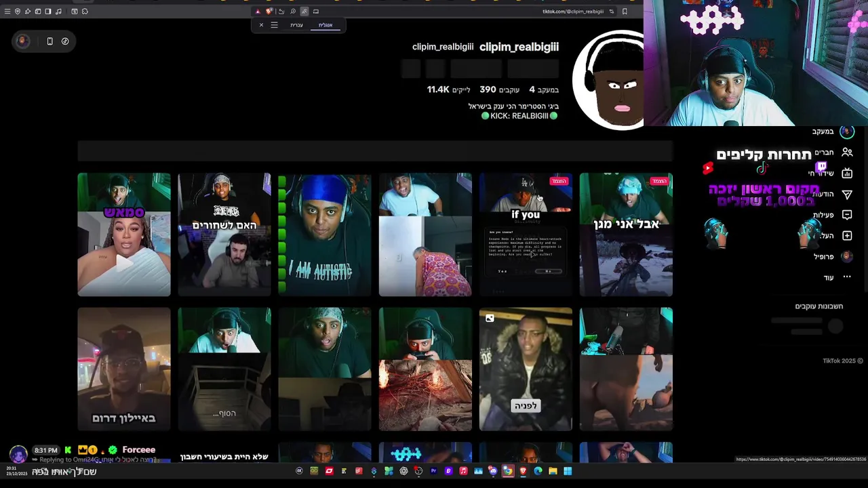This screenshot has height=488, width=868.
Task: Click the tiktok.com address bar URL
Action: 572,12
